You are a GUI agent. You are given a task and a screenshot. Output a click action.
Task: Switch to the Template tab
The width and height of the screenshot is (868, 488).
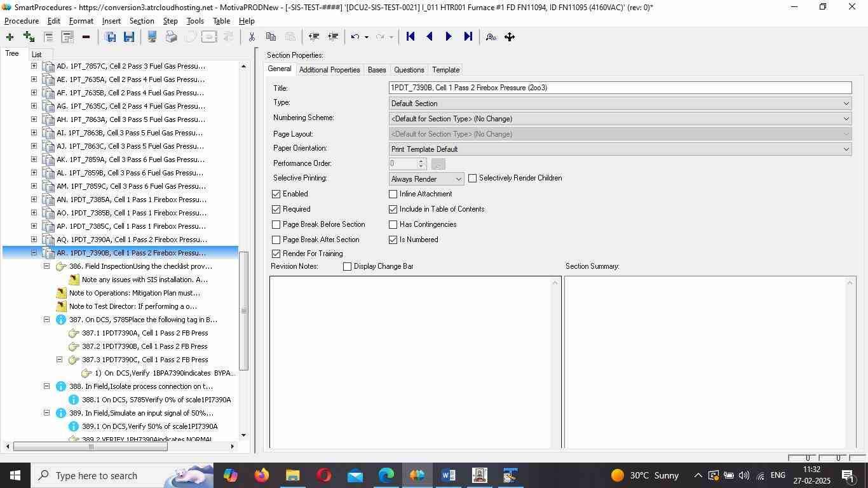(445, 70)
